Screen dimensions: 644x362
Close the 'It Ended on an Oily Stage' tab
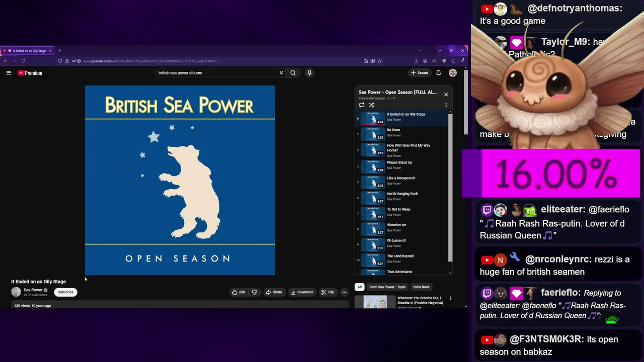click(50, 51)
